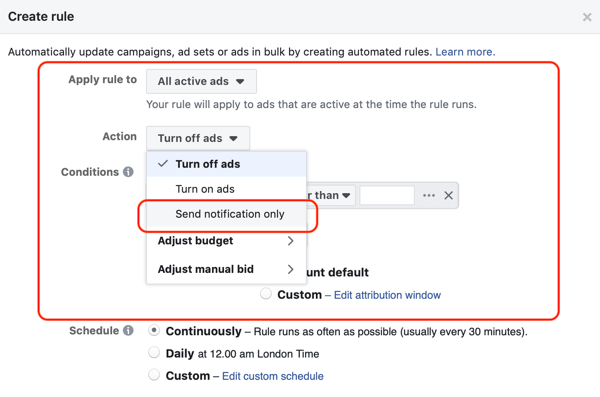Viewport: 600px width, 397px height.
Task: Choose Send notification only option
Action: [226, 214]
